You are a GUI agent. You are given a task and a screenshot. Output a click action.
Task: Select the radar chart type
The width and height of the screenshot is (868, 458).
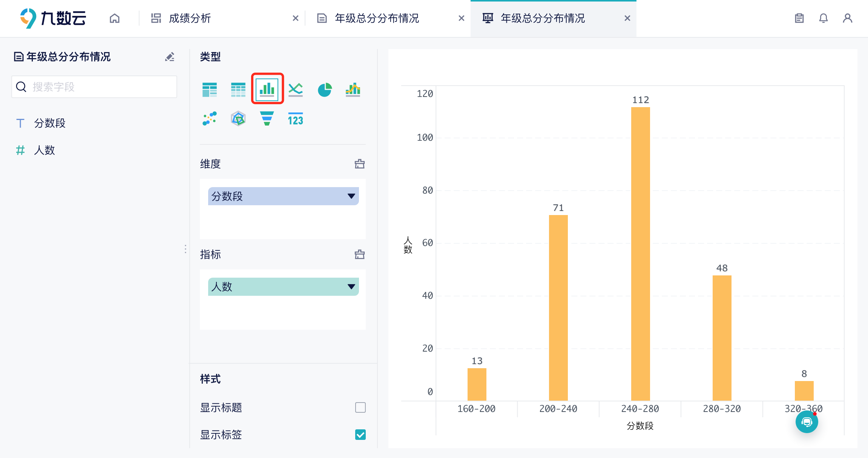[238, 118]
